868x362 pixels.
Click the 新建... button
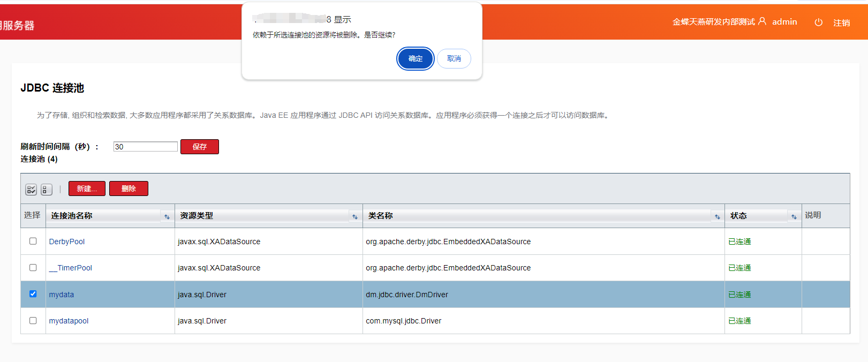87,188
